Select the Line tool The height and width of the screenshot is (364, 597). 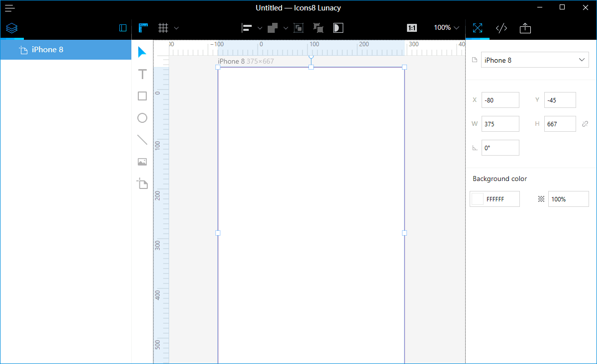click(x=142, y=140)
